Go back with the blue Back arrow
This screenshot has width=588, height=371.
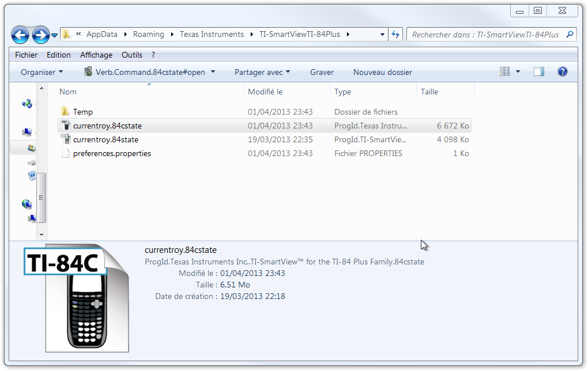[20, 35]
